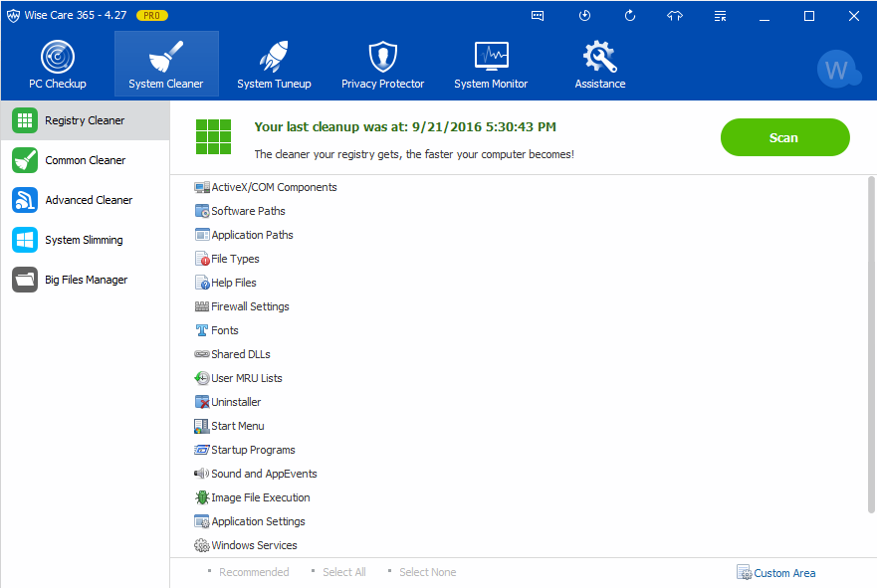Click the Big Files Manager folder icon
877x588 pixels.
click(25, 280)
